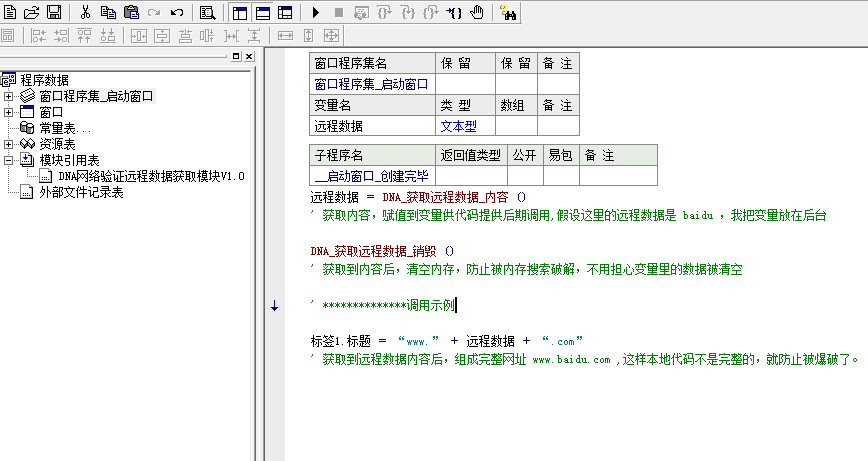Expand the 资源表 tree node
868x461 pixels.
(x=8, y=144)
